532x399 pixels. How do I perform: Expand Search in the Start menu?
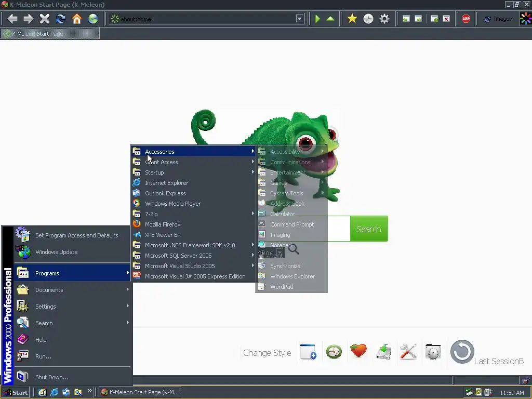click(x=72, y=323)
